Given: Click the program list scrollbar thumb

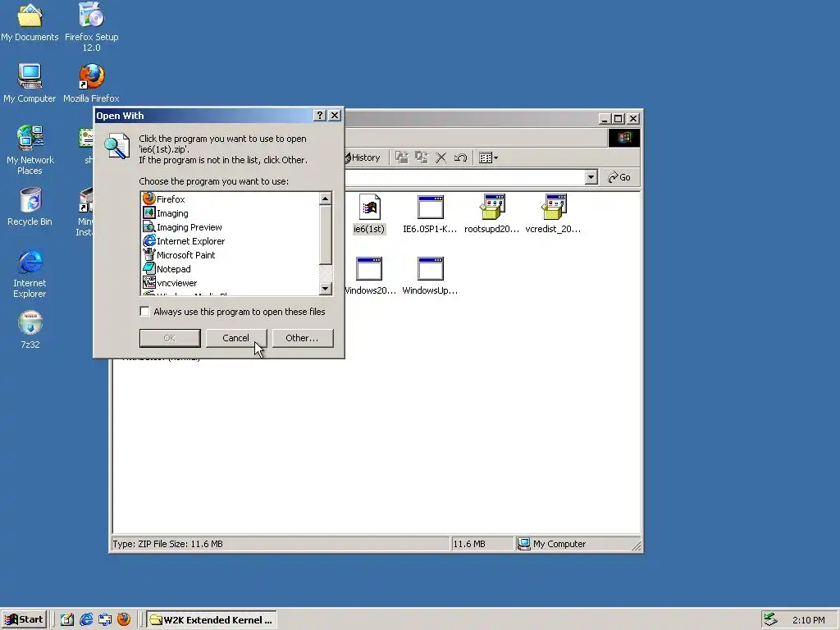Looking at the screenshot, I should click(325, 235).
